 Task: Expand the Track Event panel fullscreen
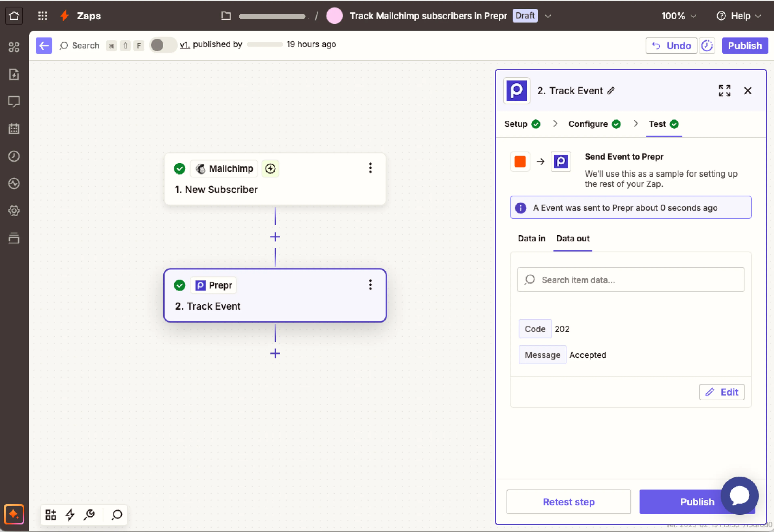(x=725, y=91)
